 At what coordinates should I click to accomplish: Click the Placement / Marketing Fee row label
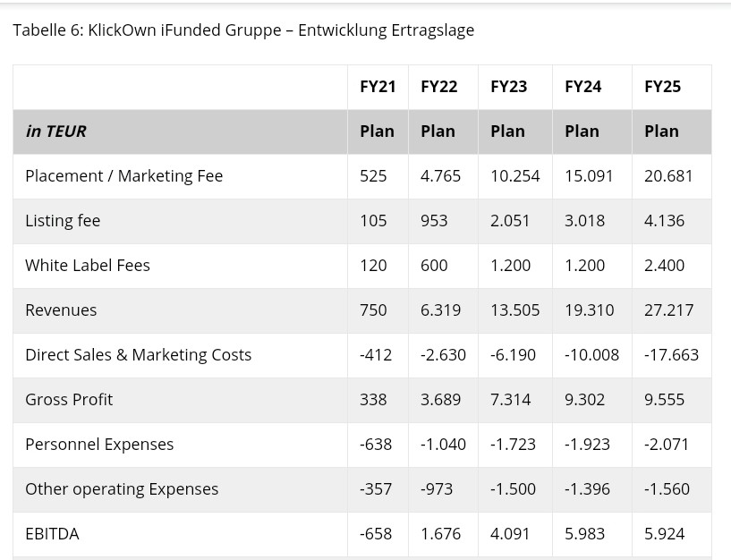pos(123,176)
